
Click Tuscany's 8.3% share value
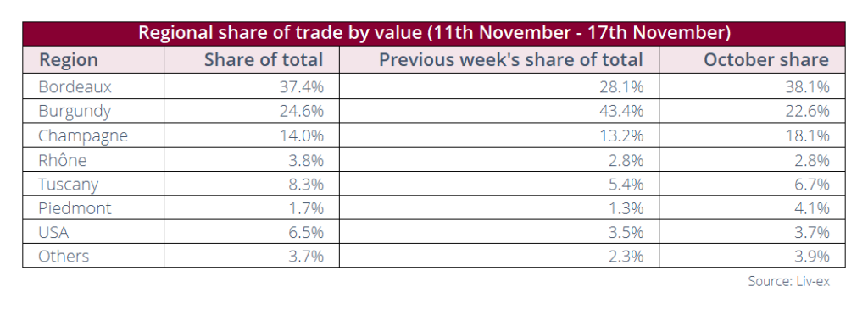305,184
